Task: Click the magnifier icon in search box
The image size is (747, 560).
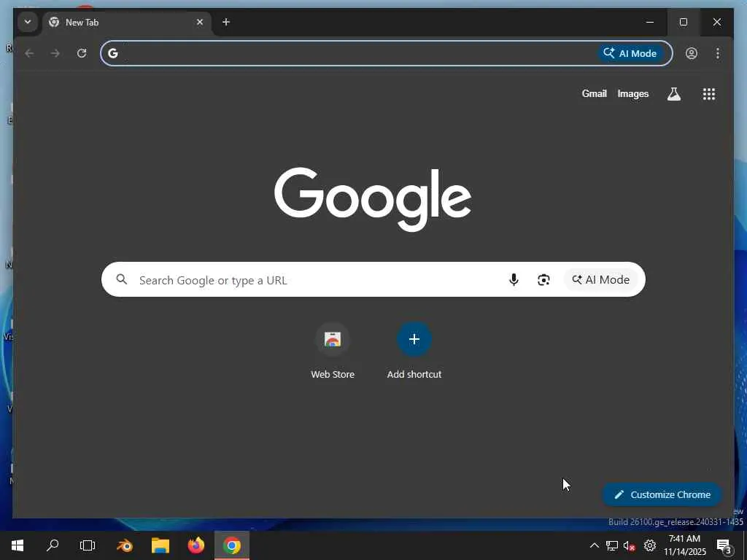Action: pyautogui.click(x=122, y=279)
